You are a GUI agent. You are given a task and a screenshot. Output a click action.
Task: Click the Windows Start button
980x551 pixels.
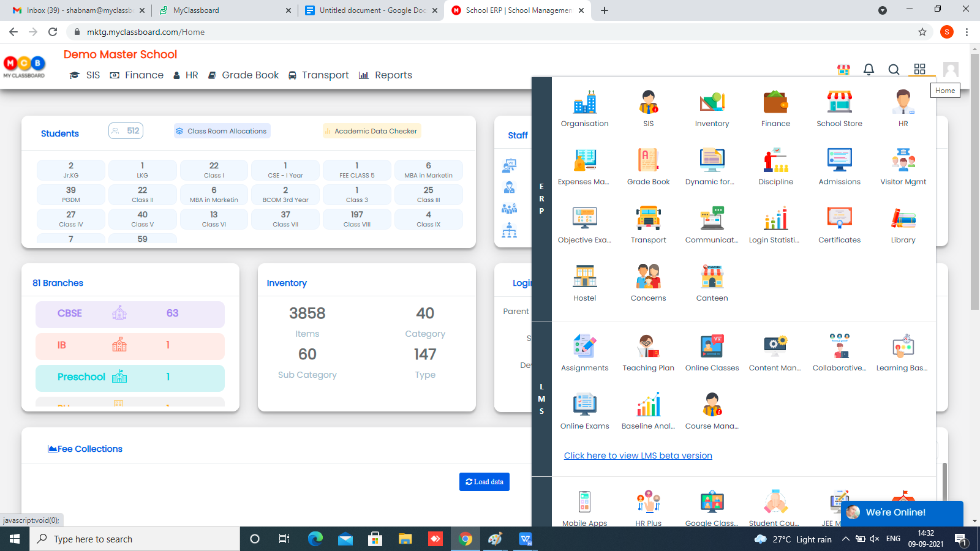coord(15,539)
